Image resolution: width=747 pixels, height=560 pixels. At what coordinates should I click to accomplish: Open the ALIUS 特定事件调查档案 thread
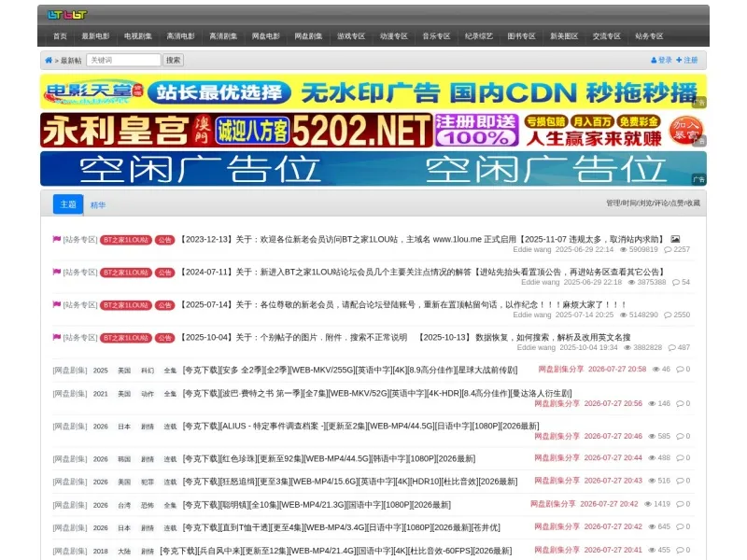click(360, 426)
